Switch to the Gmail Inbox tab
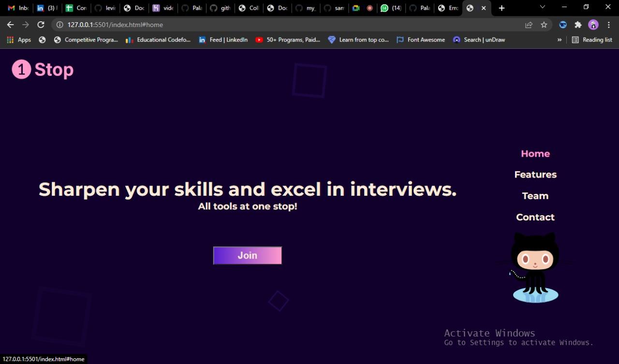The width and height of the screenshot is (619, 364). click(x=18, y=8)
